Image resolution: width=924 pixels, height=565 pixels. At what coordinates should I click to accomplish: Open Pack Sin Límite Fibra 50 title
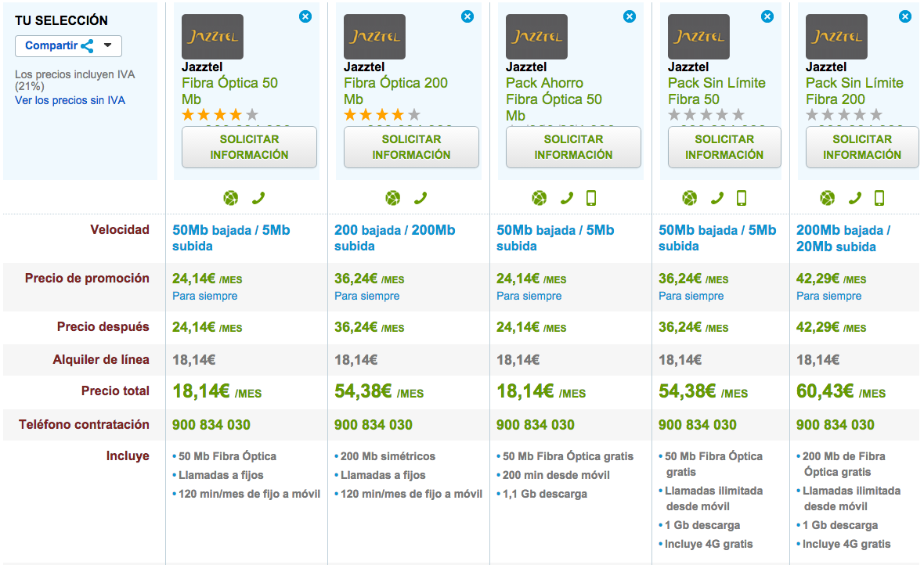[716, 91]
